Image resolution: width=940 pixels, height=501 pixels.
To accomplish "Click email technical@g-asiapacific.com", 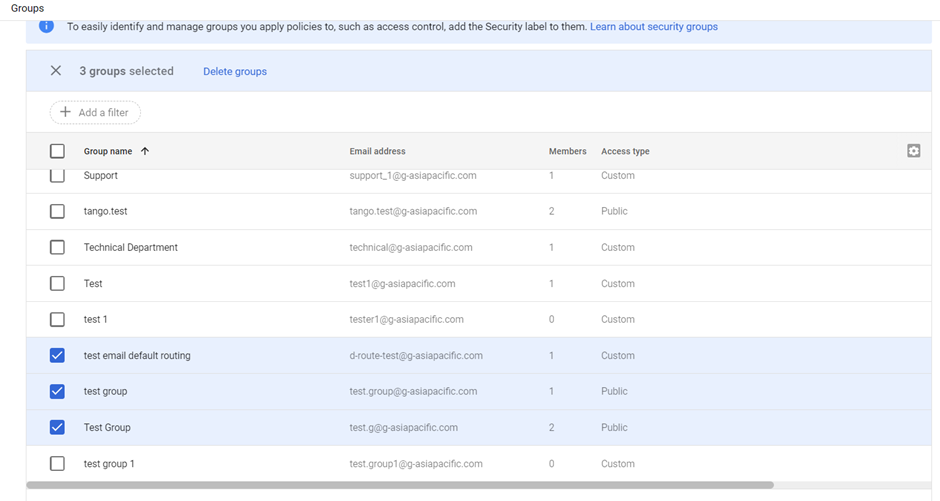I will [411, 247].
